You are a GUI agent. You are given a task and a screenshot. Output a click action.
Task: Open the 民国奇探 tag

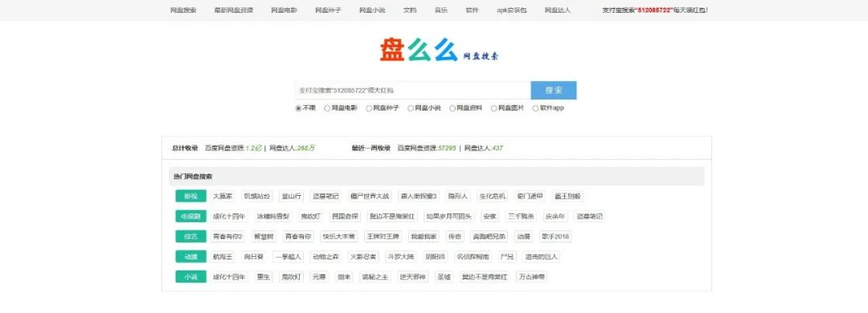click(345, 216)
